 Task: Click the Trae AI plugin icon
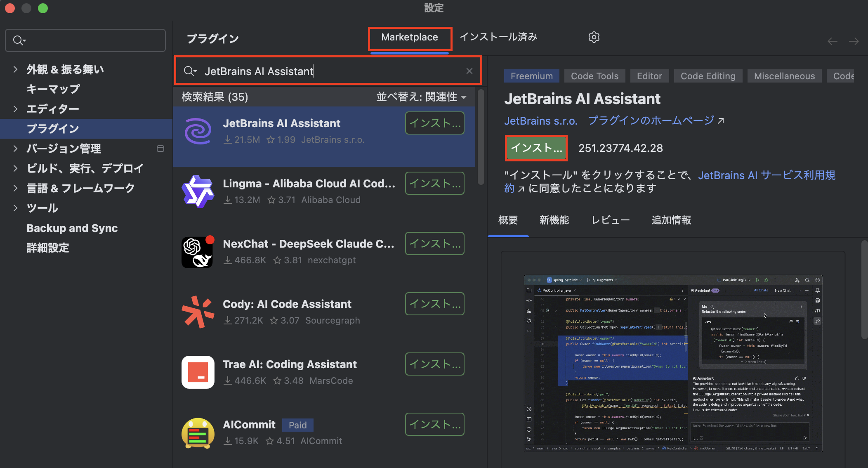point(198,372)
